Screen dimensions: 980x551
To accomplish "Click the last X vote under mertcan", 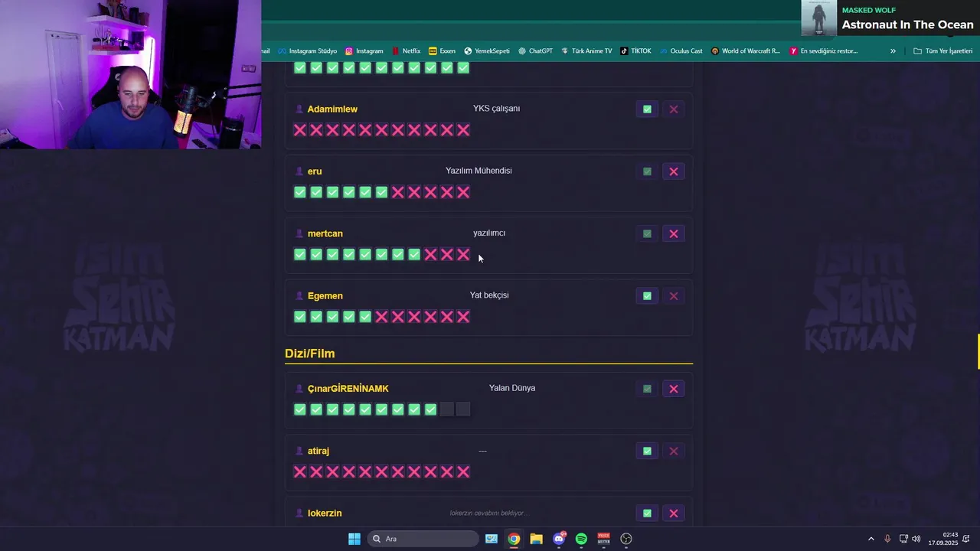I will 463,254.
